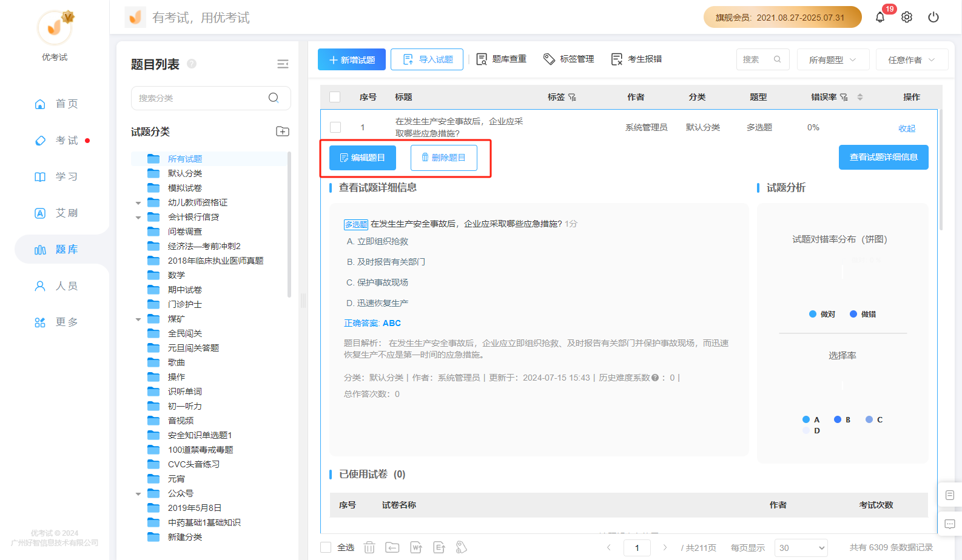Sort by 错误率 arrows icon
962x560 pixels.
pos(860,97)
